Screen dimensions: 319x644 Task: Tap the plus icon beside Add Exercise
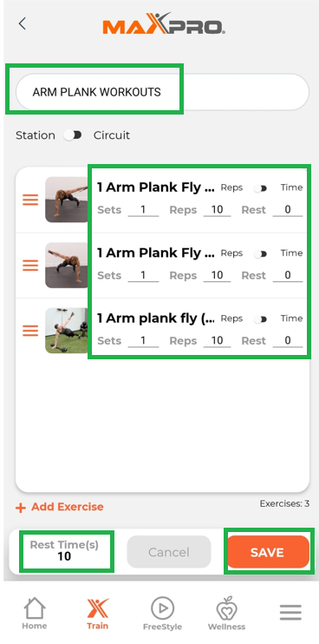click(20, 508)
